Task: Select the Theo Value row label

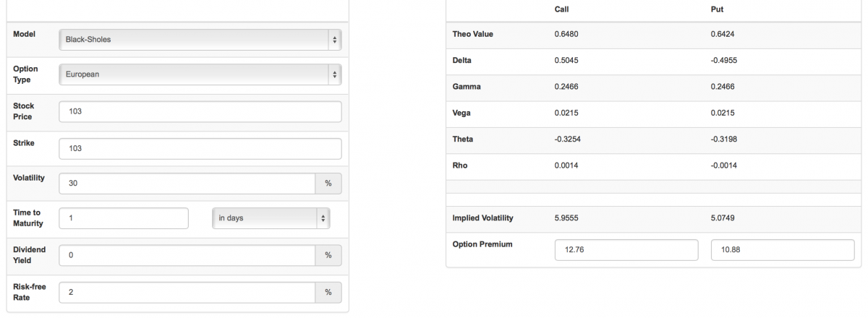Action: pos(472,34)
